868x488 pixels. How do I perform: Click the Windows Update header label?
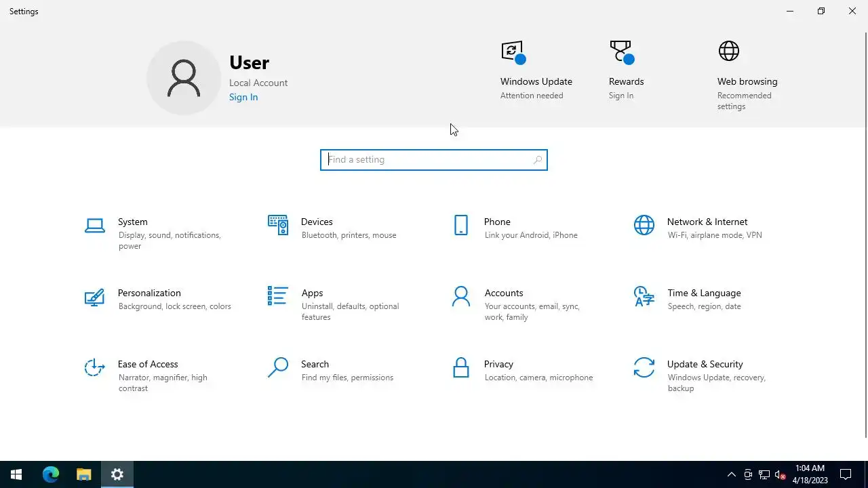[536, 81]
